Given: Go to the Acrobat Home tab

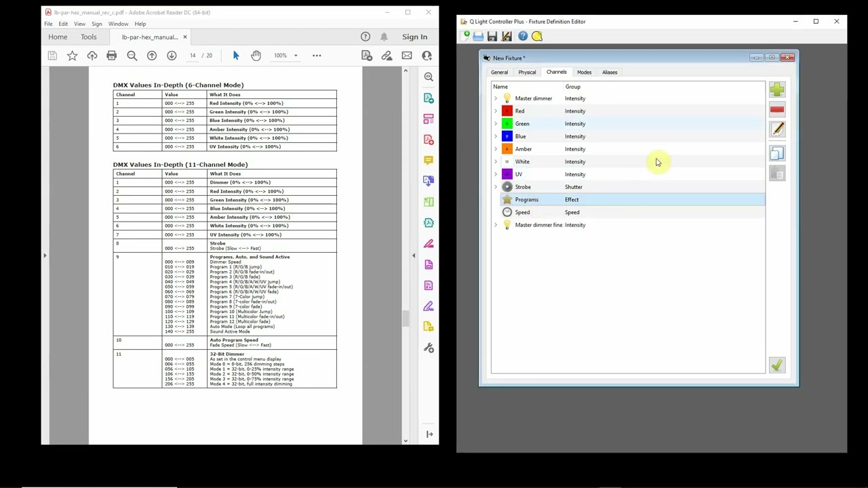Looking at the screenshot, I should [x=58, y=37].
